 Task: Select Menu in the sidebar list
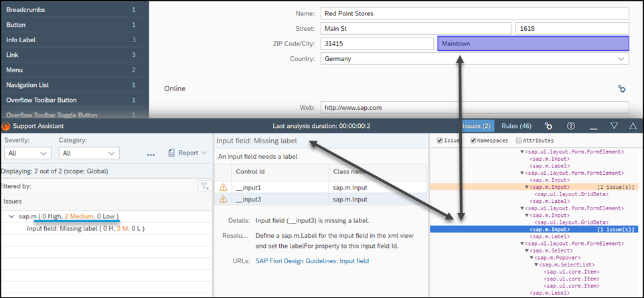(71, 70)
